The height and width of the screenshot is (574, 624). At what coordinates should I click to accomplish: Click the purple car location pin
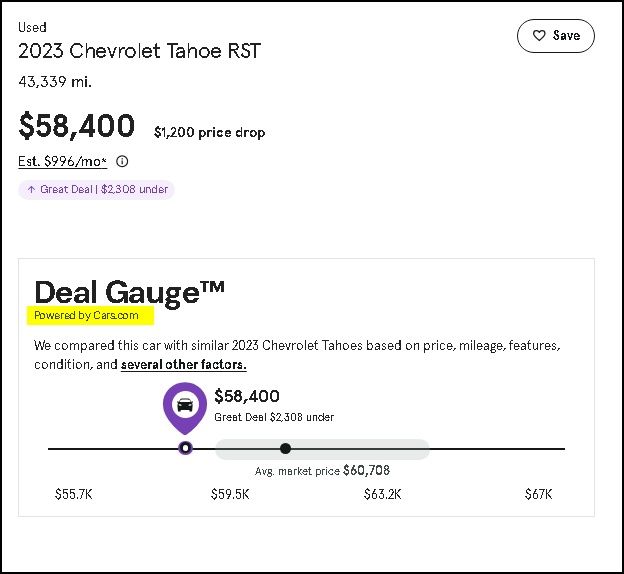pyautogui.click(x=185, y=408)
